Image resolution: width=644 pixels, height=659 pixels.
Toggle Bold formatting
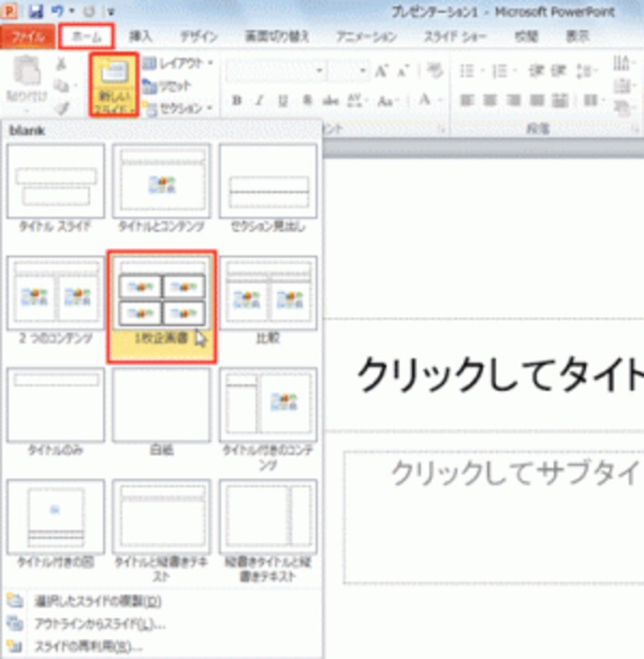pyautogui.click(x=237, y=101)
